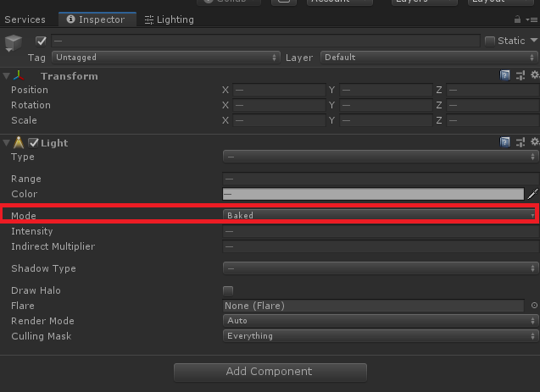The width and height of the screenshot is (540, 392).
Task: Click the Scale Z field
Action: 493,120
